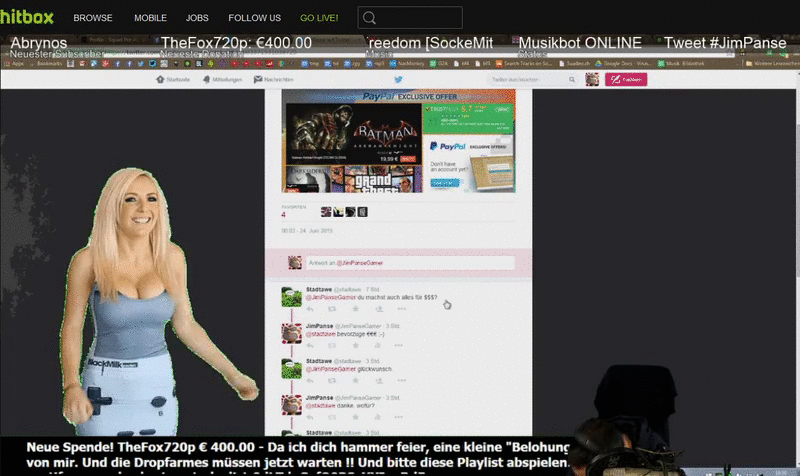Reply to JimPanse's 'bevorzuge €€€' tweet

pyautogui.click(x=310, y=345)
